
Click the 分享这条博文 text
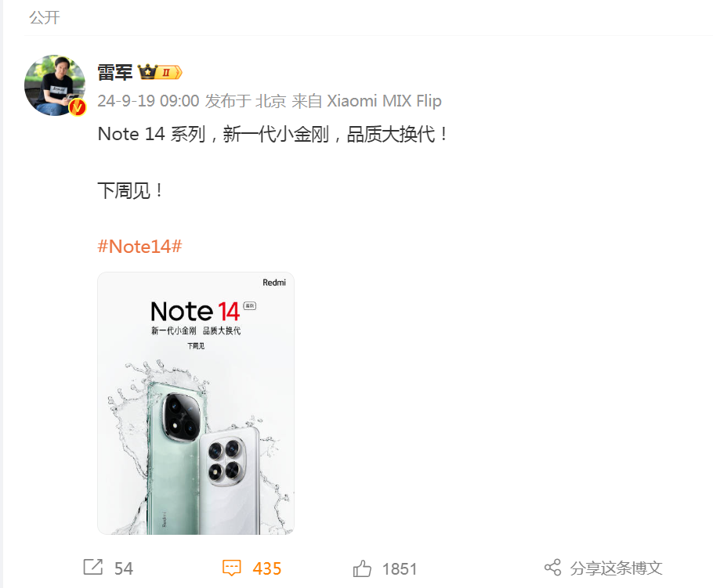click(616, 568)
